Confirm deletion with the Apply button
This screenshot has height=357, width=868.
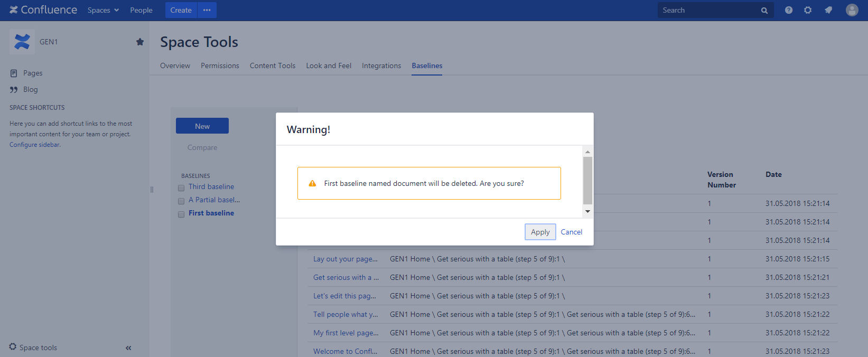pos(540,232)
